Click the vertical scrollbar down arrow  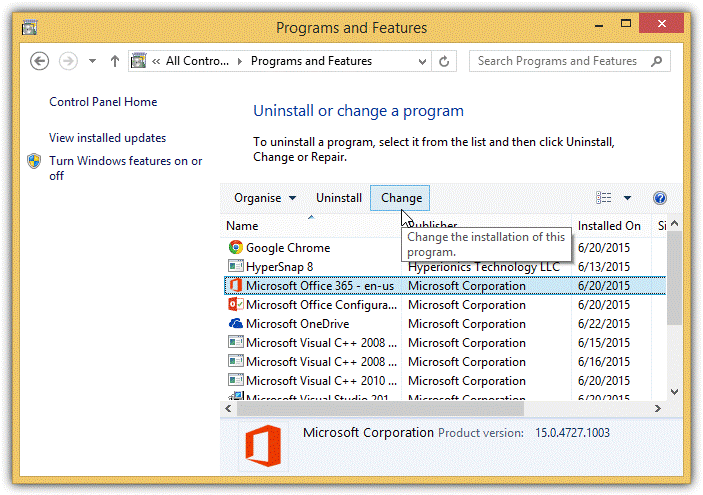[x=674, y=392]
